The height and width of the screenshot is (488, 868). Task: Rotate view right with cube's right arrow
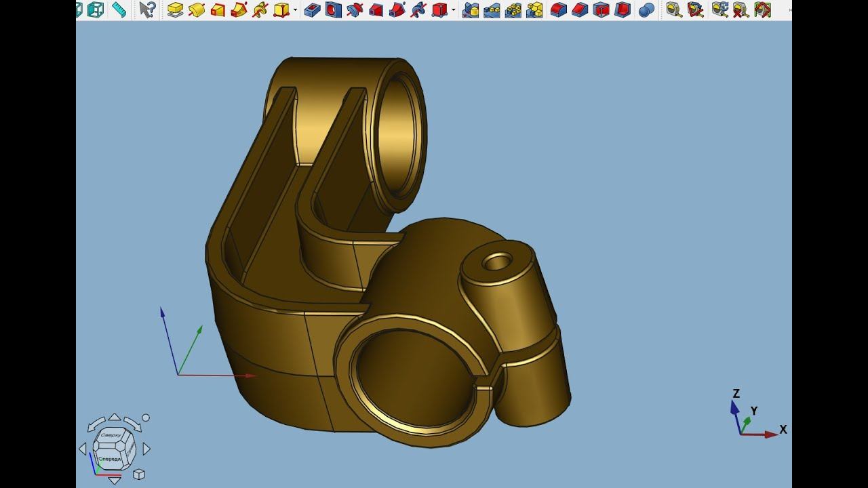146,449
